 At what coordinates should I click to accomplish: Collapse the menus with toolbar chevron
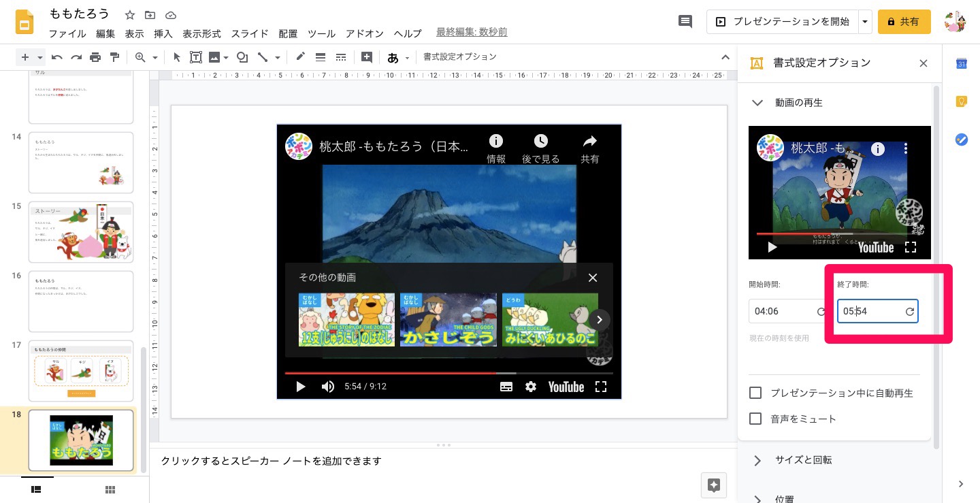point(725,57)
